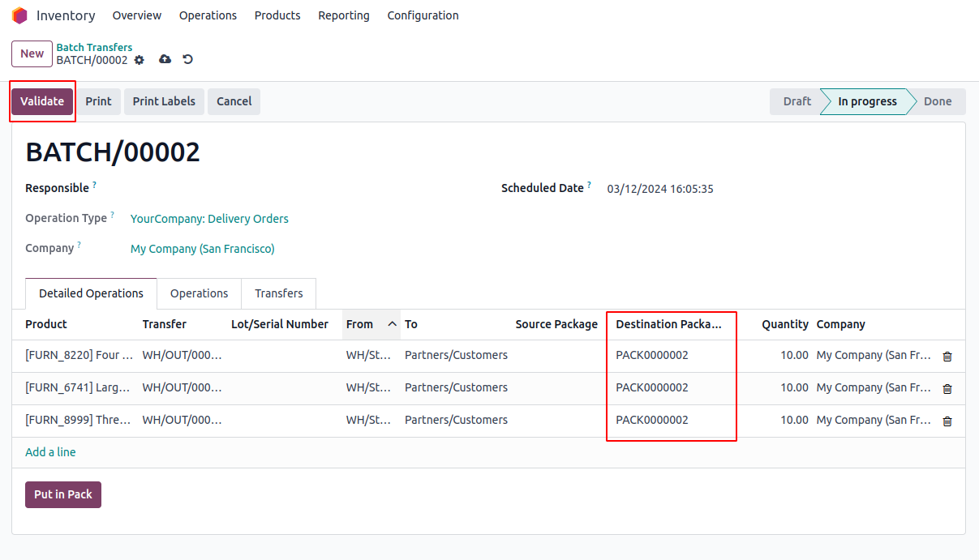The height and width of the screenshot is (560, 979).
Task: Open the Configuration menu
Action: tap(423, 15)
